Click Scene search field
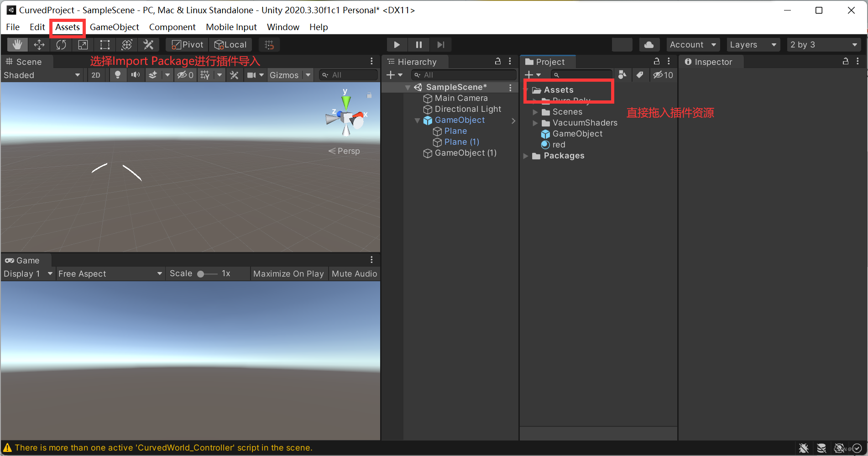Image resolution: width=868 pixels, height=456 pixels. coord(348,75)
